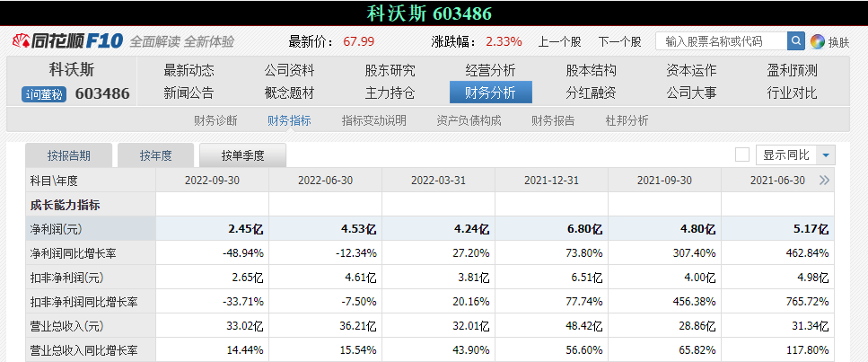Screen dimensions: 868x362
Task: Open 新闻公告 menu item
Action: 189,93
